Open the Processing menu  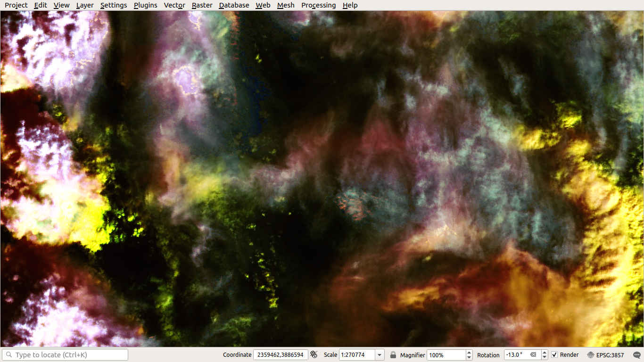318,5
